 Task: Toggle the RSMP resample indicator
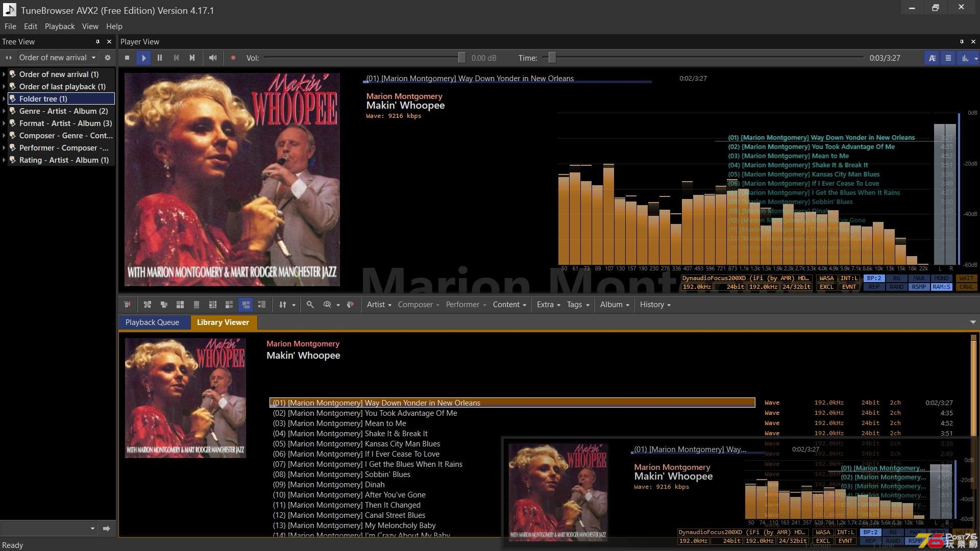click(919, 287)
